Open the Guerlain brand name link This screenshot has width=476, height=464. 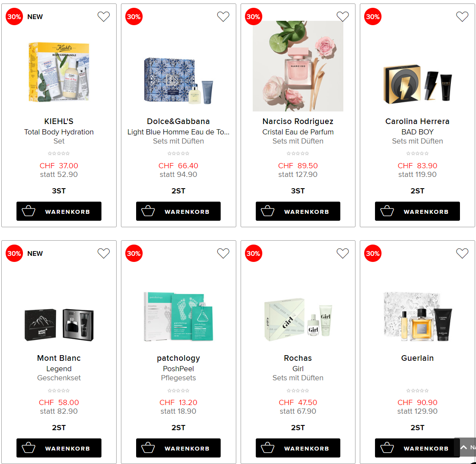click(417, 358)
